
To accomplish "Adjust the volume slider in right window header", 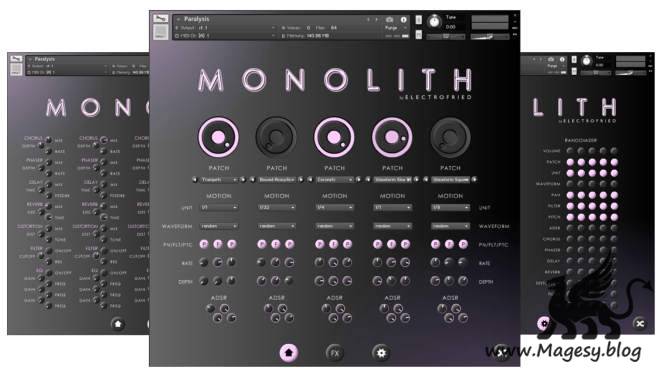I will click(x=631, y=73).
